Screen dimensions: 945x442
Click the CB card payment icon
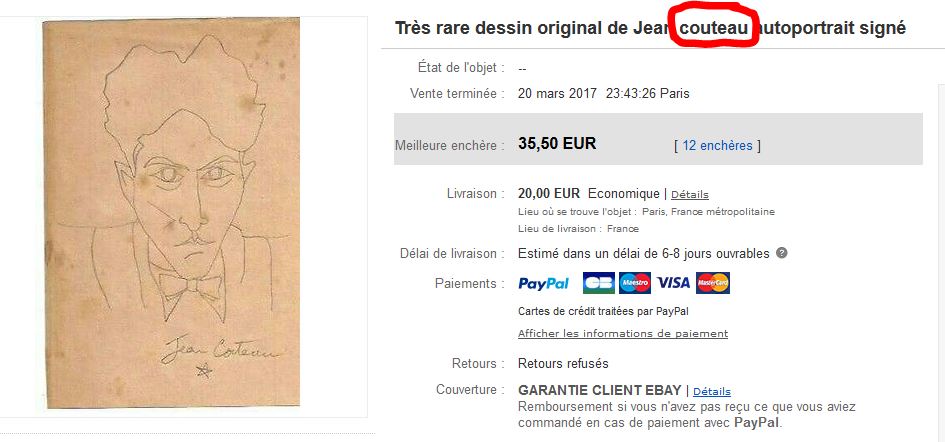click(x=598, y=283)
